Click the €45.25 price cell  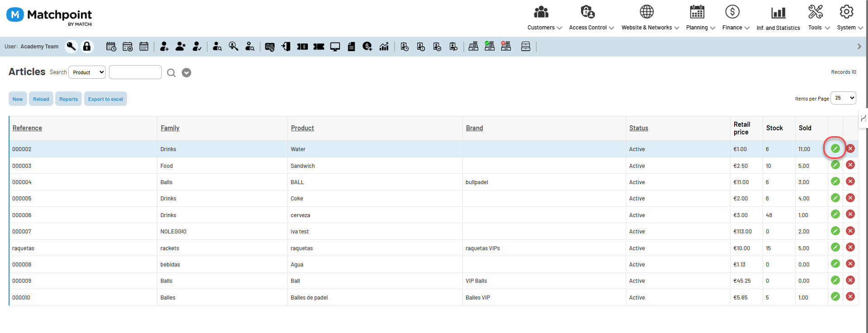746,281
